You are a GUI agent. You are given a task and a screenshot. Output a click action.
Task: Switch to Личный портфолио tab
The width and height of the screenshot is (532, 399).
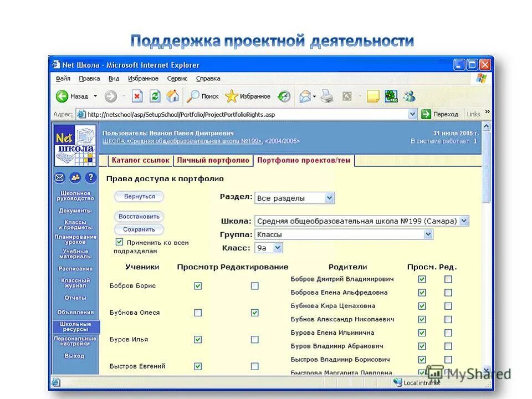pos(213,161)
